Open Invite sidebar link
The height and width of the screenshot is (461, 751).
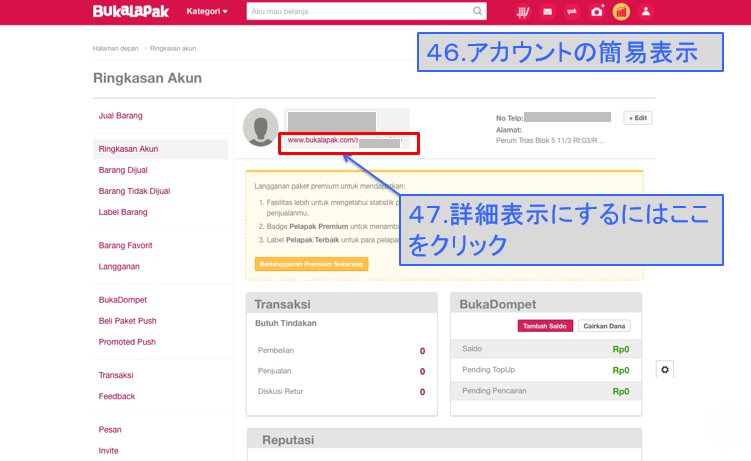(108, 451)
